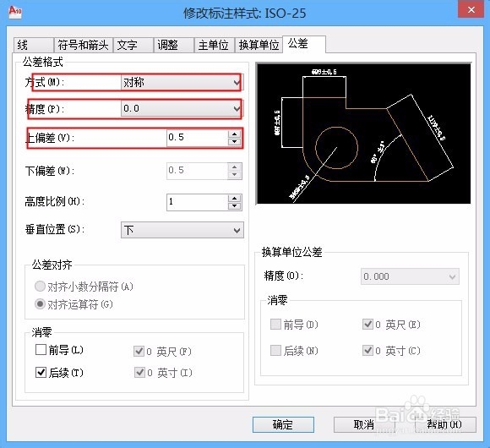Open the 垂直位置 dropdown
Viewport: 490px width, 448px height.
tap(182, 230)
